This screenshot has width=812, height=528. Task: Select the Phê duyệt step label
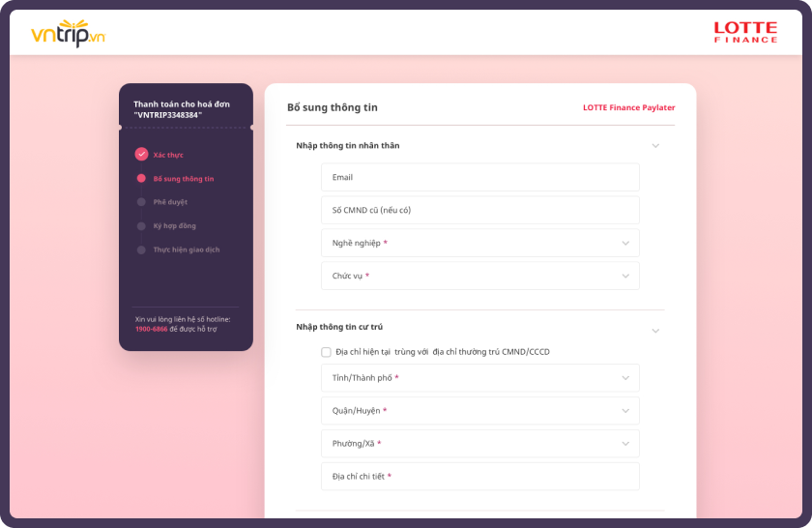(x=170, y=202)
